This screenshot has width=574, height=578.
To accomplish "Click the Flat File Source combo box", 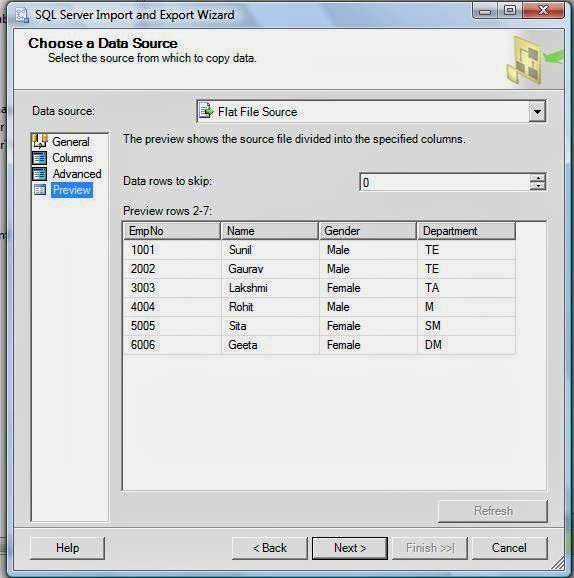I will click(371, 111).
